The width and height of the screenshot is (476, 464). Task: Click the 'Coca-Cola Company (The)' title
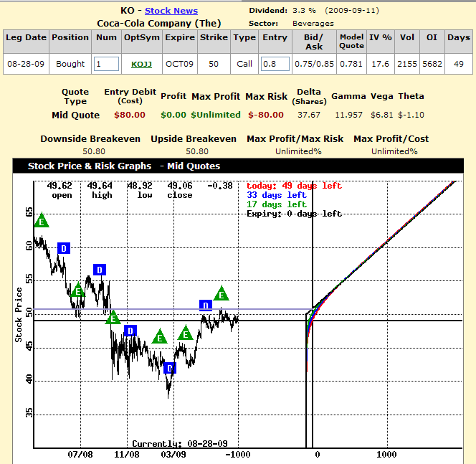[159, 24]
